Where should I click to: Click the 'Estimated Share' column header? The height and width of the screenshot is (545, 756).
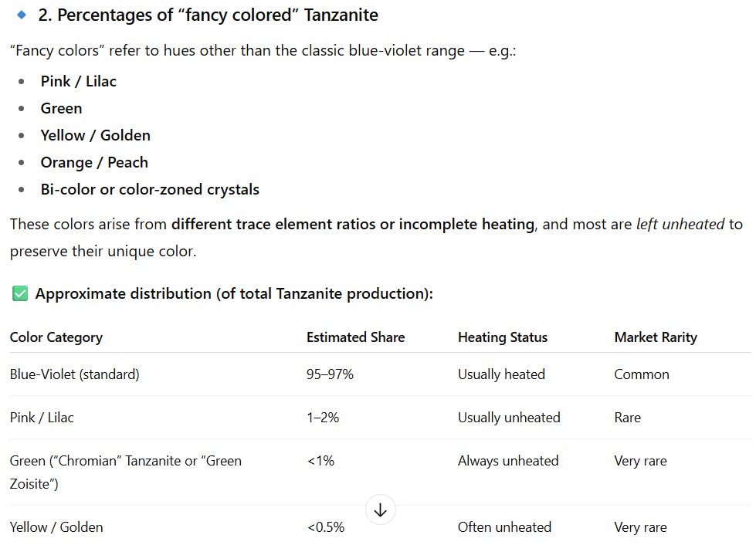click(355, 337)
